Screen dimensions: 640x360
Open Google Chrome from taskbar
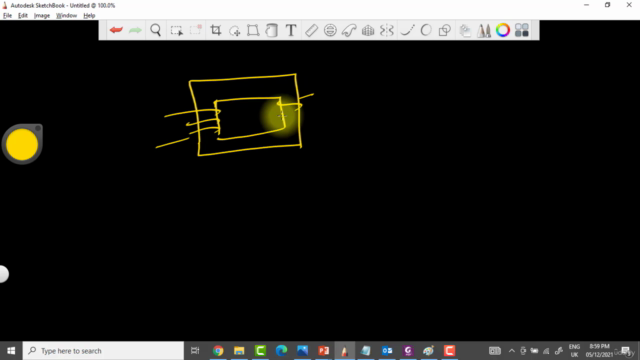point(218,351)
